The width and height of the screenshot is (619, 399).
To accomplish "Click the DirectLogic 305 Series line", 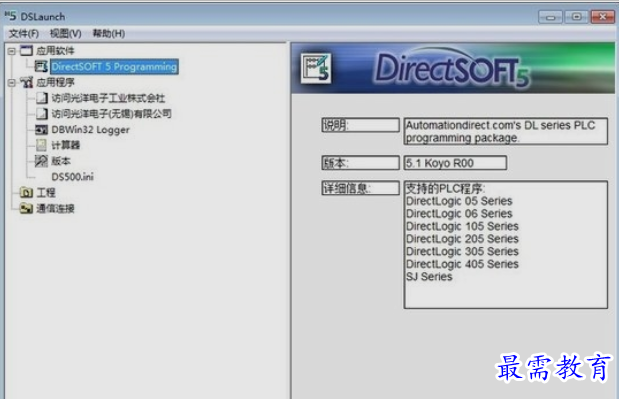I will point(462,251).
